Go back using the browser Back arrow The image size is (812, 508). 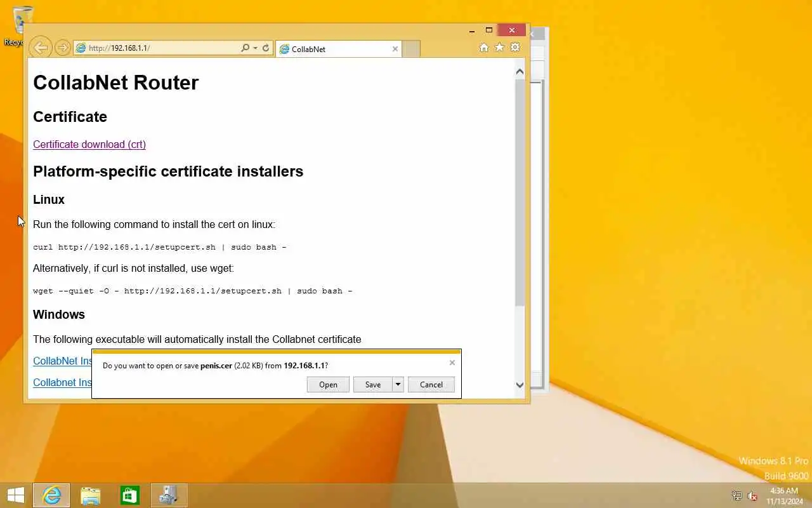click(x=40, y=48)
